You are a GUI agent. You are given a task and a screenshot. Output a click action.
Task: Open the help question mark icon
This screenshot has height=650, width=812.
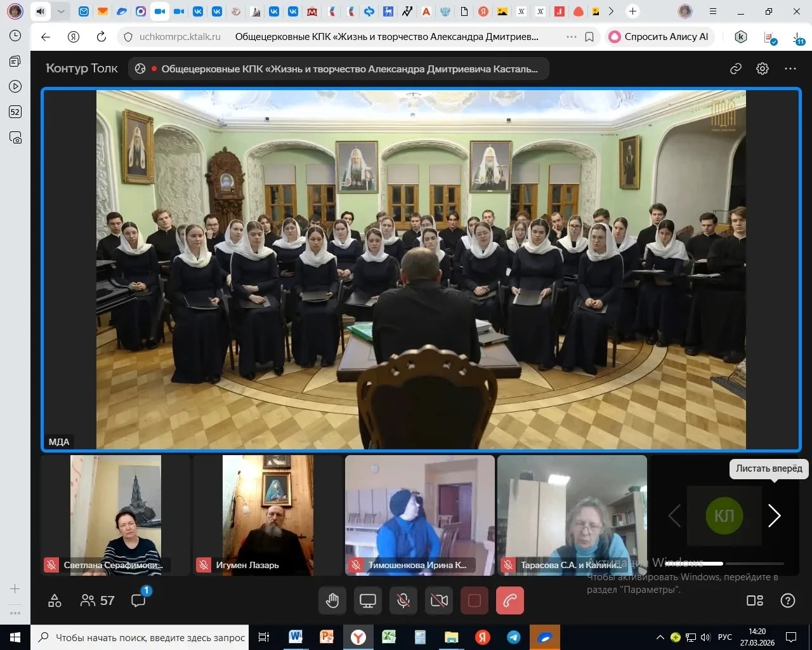tap(787, 600)
